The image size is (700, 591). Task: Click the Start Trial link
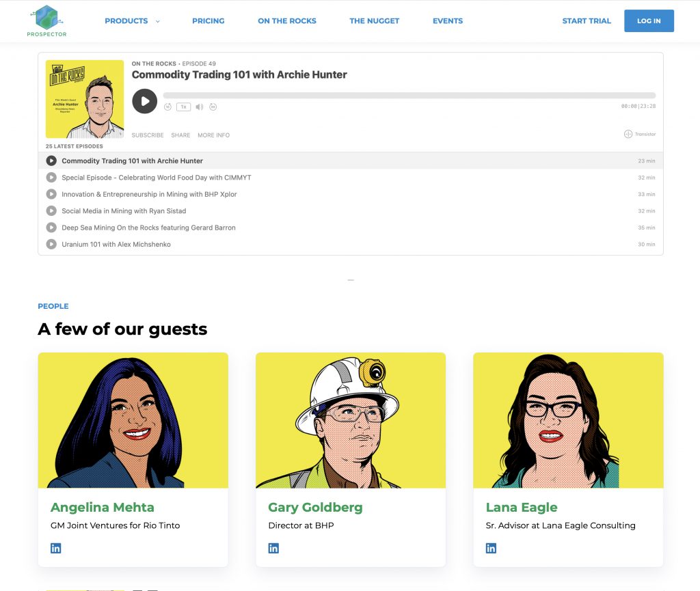click(586, 21)
